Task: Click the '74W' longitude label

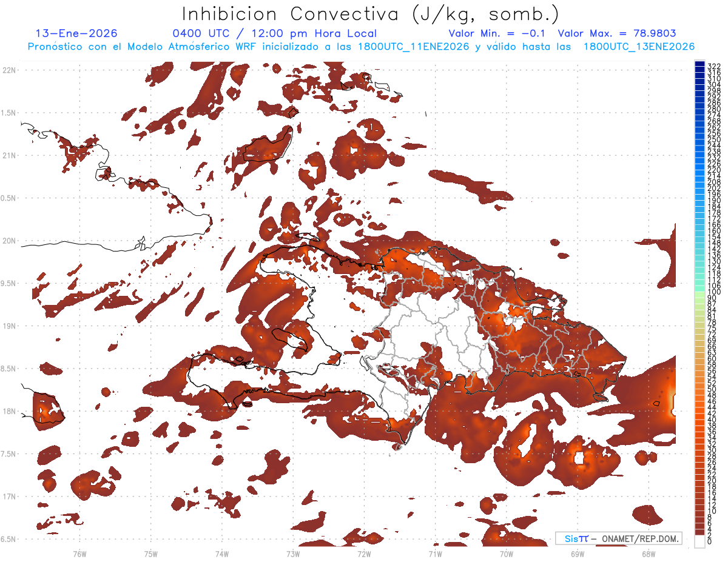Action: click(222, 554)
